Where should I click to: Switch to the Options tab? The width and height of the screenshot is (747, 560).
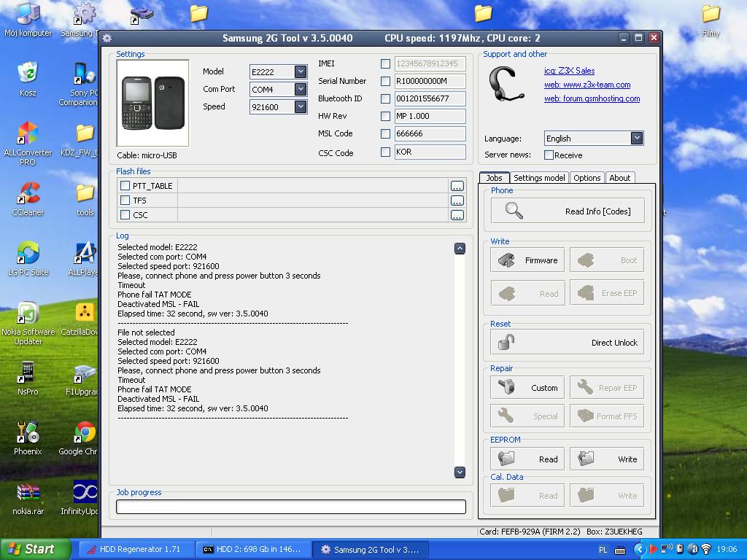(x=587, y=177)
